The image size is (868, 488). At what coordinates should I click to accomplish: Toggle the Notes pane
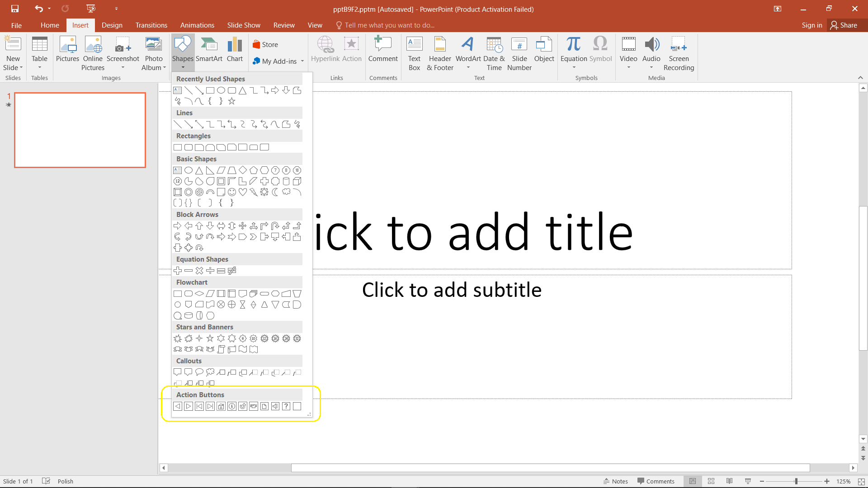[616, 481]
